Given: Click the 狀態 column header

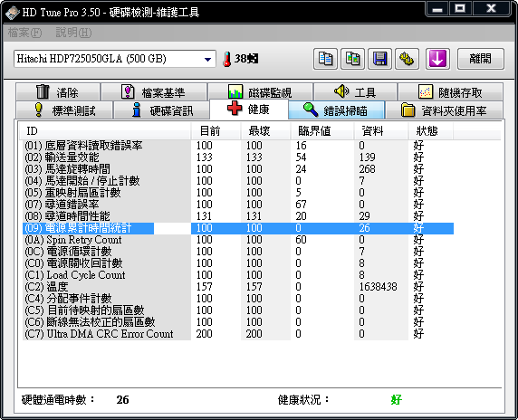Looking at the screenshot, I should click(431, 131).
